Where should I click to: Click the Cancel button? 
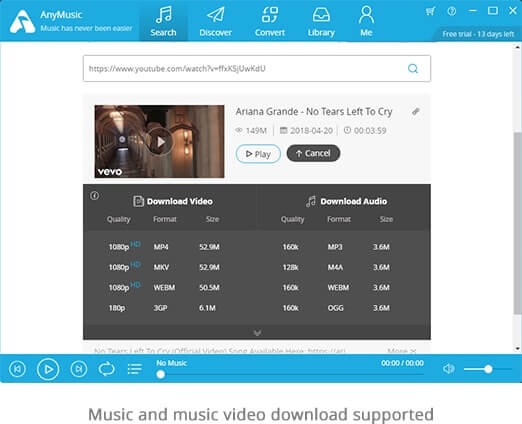[313, 153]
